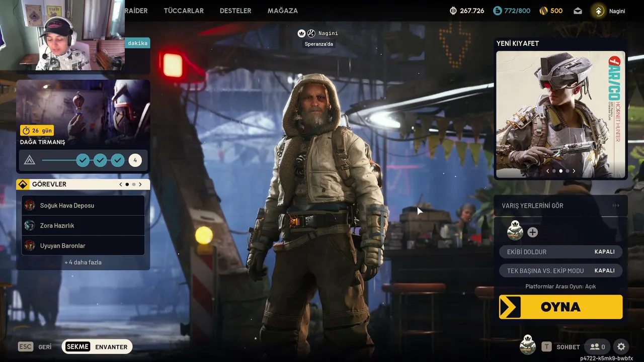Viewport: 644px width, 362px height.
Task: Click the "Speranza'da" status label
Action: point(319,44)
